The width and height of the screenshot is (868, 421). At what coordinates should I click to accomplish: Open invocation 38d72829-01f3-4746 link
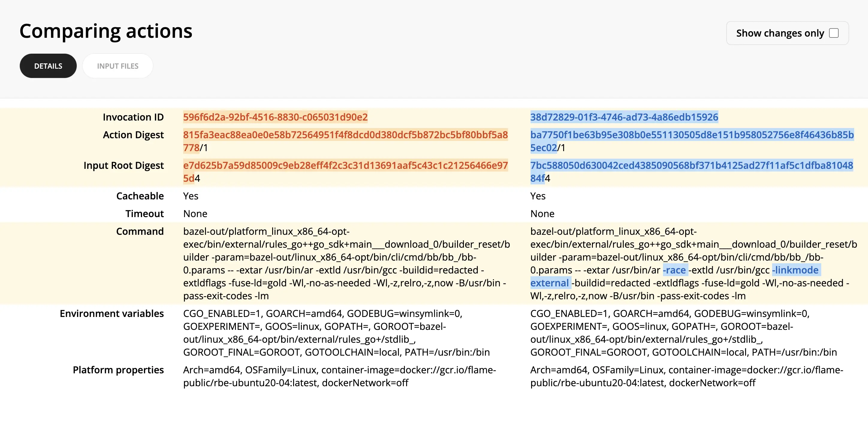624,117
